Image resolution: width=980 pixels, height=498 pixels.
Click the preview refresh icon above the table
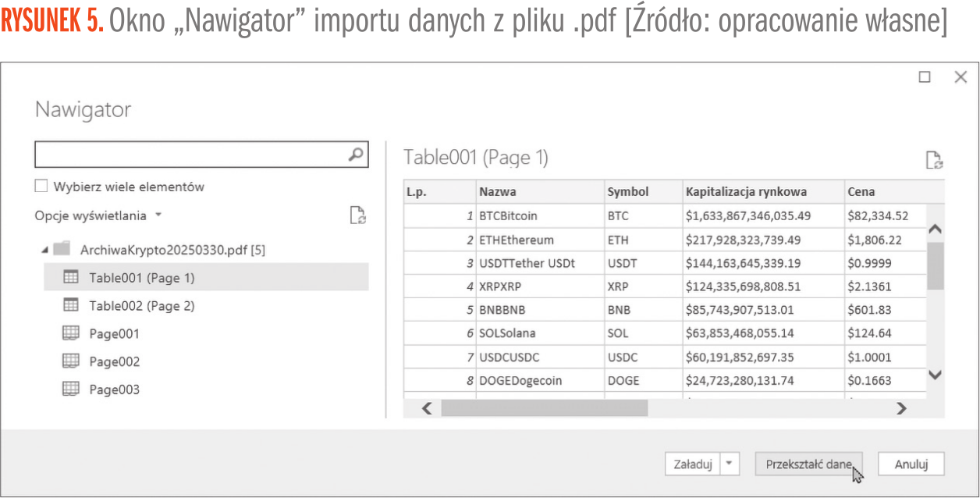(934, 160)
